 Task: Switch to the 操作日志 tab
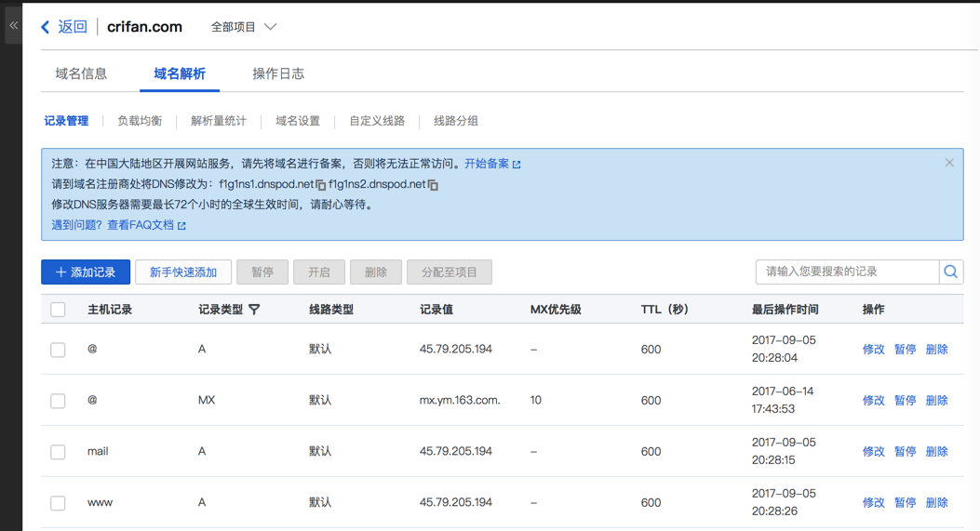277,73
